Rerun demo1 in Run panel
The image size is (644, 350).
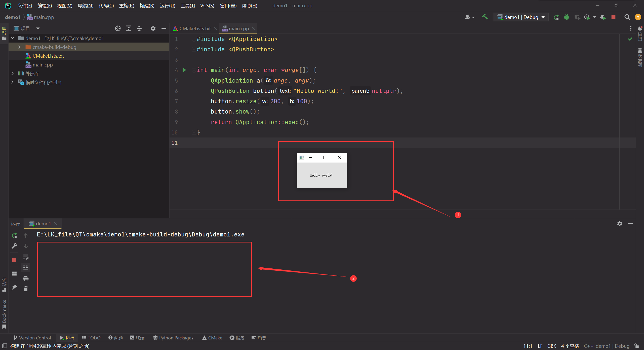pyautogui.click(x=14, y=235)
